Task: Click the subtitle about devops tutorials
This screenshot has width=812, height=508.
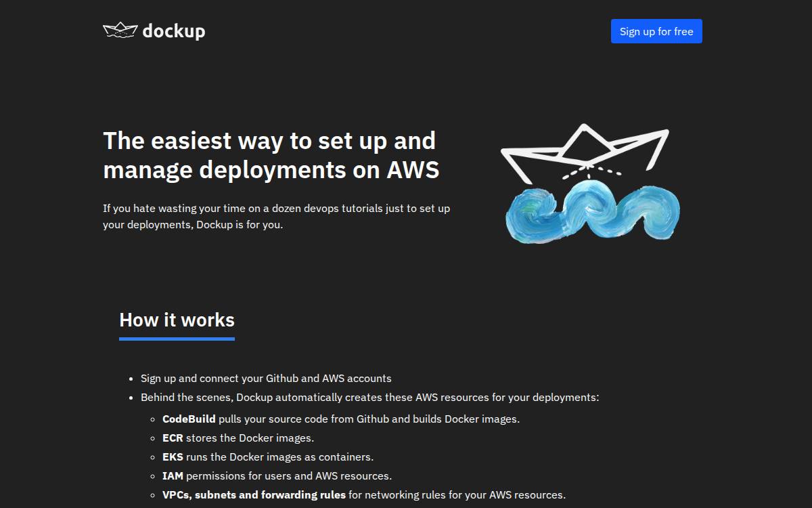Action: point(276,216)
